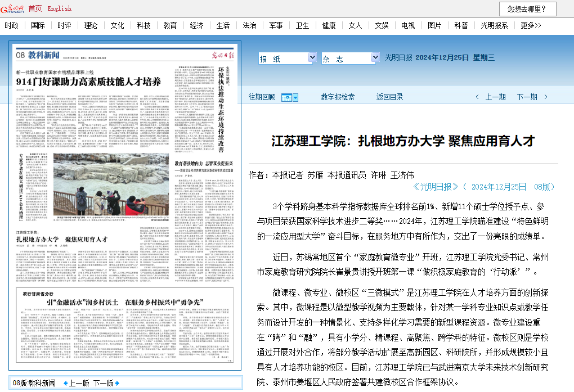Click the 您想去哪里? search box
The height and width of the screenshot is (392, 574).
pyautogui.click(x=527, y=9)
